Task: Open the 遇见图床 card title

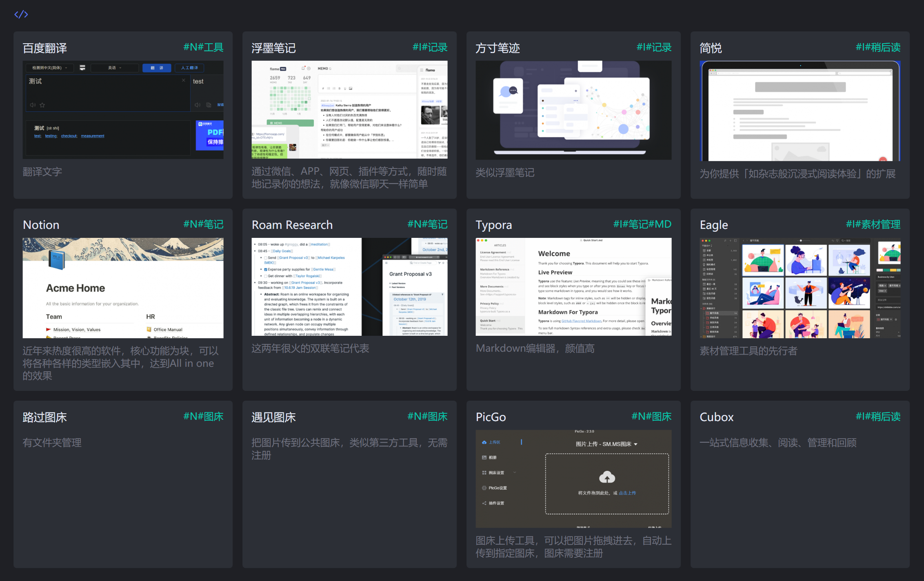Action: (274, 417)
